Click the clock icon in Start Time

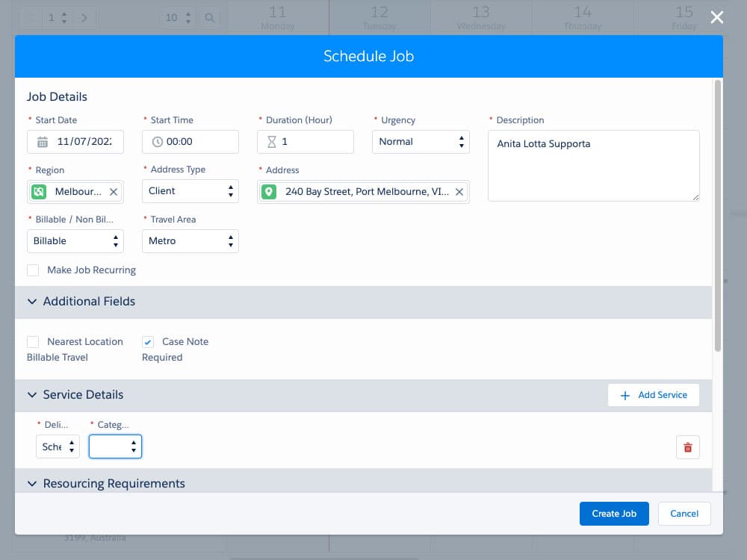(157, 142)
